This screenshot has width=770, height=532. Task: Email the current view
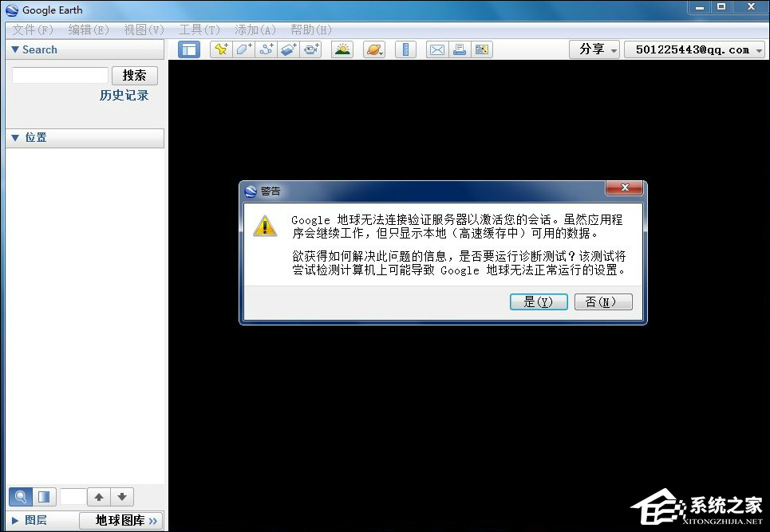pyautogui.click(x=436, y=49)
